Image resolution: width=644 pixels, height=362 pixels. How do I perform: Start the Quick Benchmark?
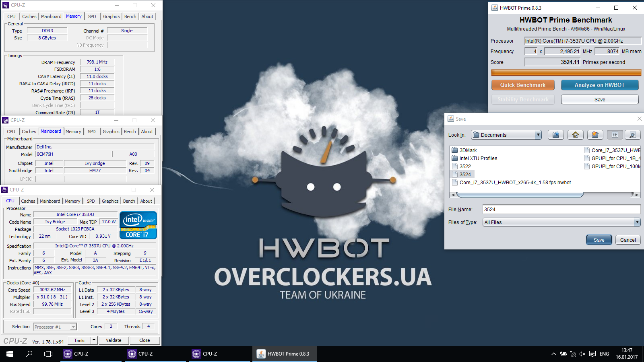(x=523, y=85)
